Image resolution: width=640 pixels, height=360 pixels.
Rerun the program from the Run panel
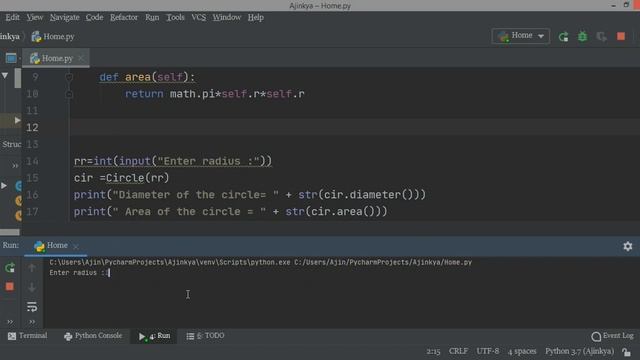(x=10, y=268)
